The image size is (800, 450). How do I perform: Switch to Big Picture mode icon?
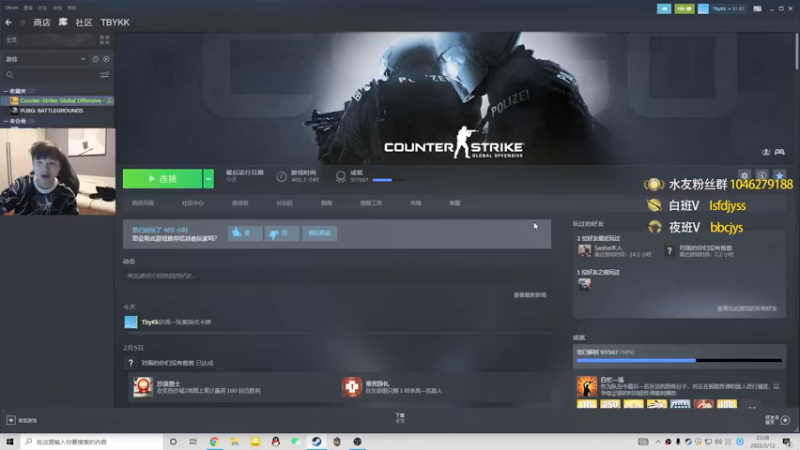coord(758,9)
